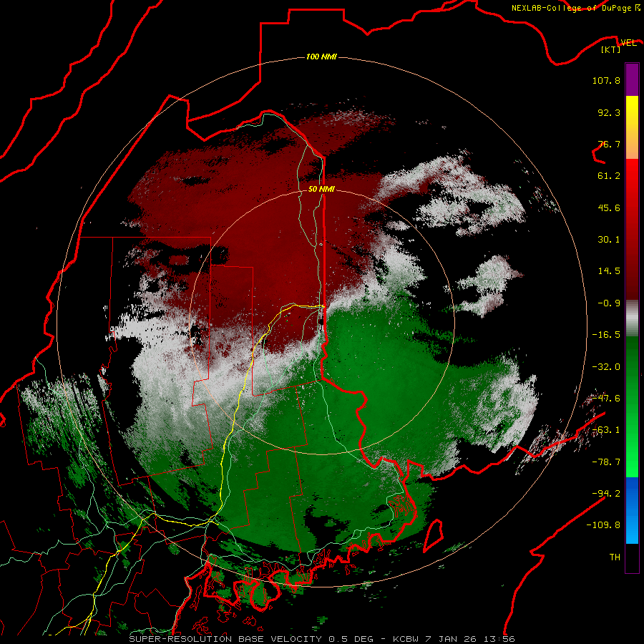Click the TH label on scale
The width and height of the screenshot is (644, 644).
615,557
